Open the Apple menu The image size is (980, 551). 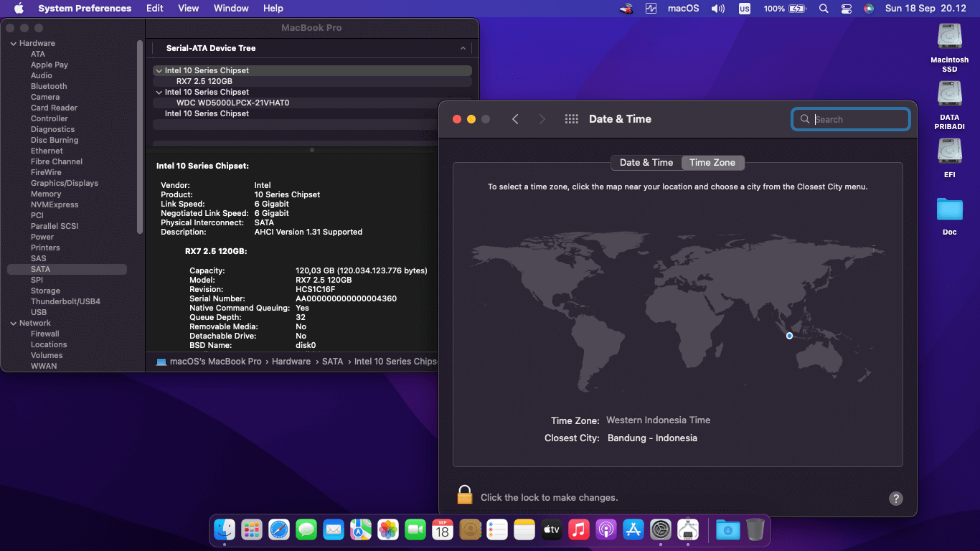pyautogui.click(x=19, y=9)
